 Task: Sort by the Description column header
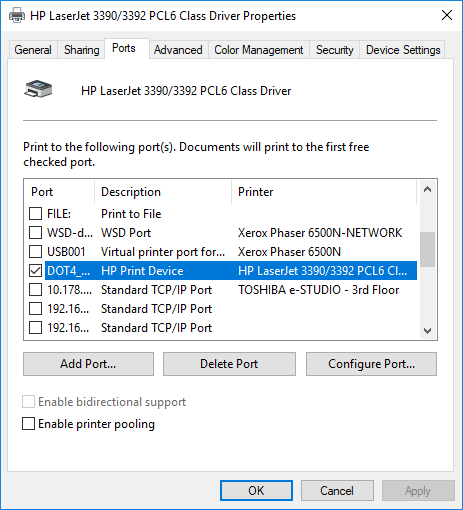pos(163,192)
